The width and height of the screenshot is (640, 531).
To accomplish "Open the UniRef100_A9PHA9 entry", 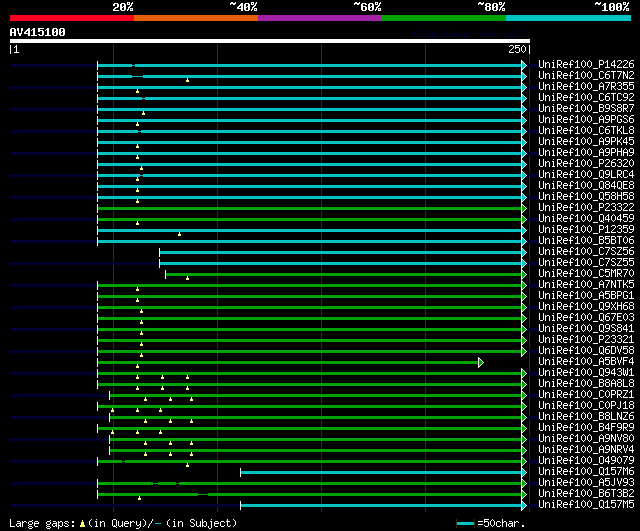I will 586,153.
